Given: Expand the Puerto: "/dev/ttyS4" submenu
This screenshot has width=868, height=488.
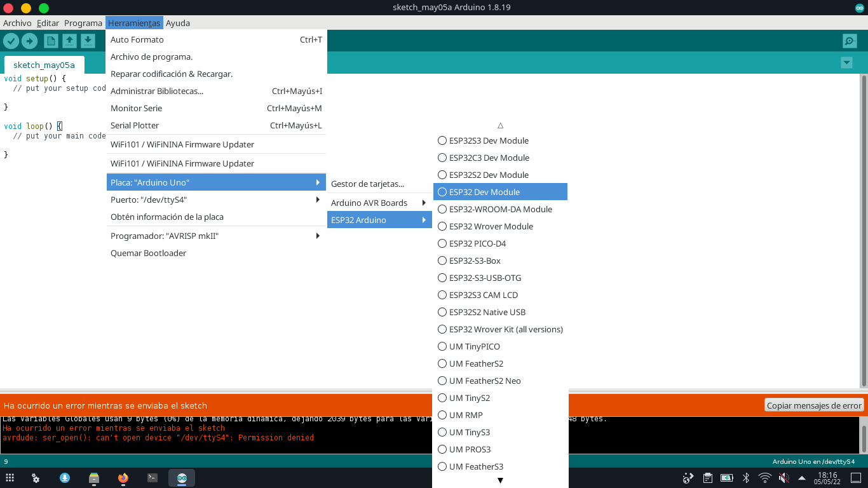Looking at the screenshot, I should pyautogui.click(x=215, y=200).
